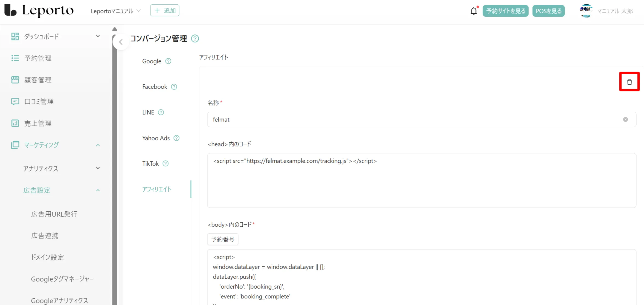Click the 予約管理 list icon
The height and width of the screenshot is (305, 644).
coord(15,58)
